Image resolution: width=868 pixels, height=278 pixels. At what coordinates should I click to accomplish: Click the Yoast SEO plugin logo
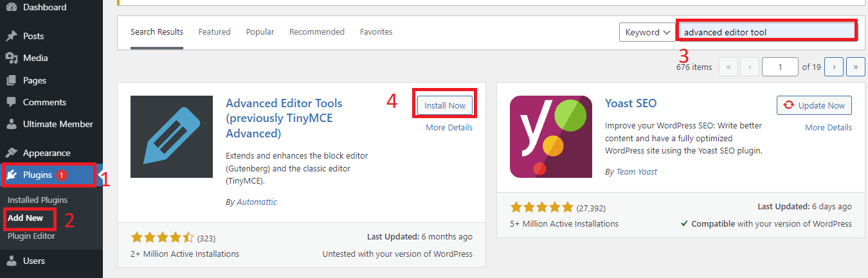point(551,137)
